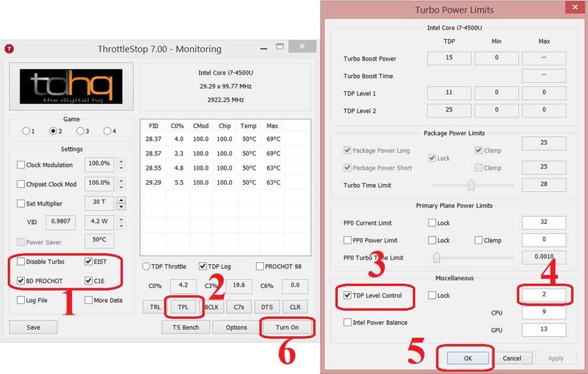588x374 pixels.
Task: Toggle the C1E checkbox
Action: click(x=88, y=281)
